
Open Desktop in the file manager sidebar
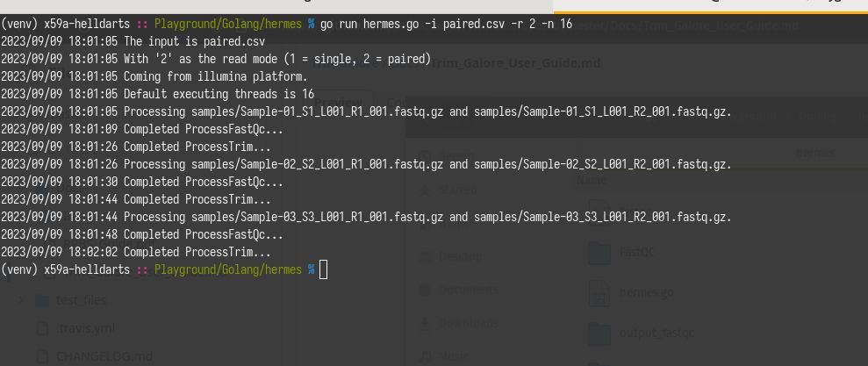pos(460,256)
